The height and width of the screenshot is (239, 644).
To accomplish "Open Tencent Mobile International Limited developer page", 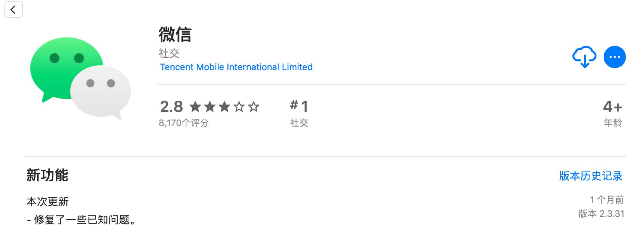I will tap(236, 67).
